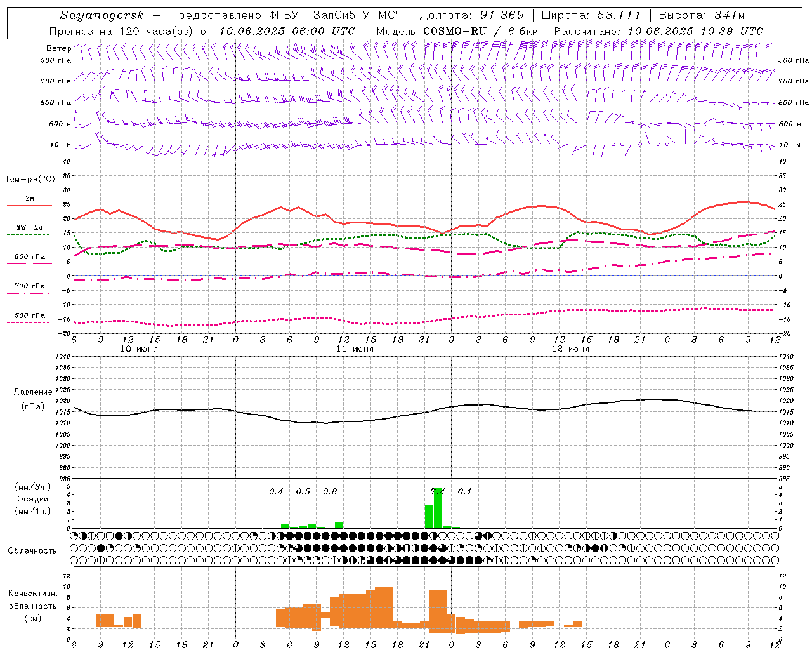
Task: Click the dashed "850 гПа" temperature legend line
Action: point(29,263)
